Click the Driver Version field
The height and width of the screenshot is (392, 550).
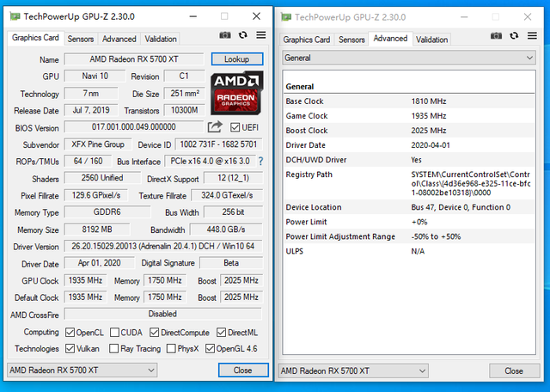163,247
